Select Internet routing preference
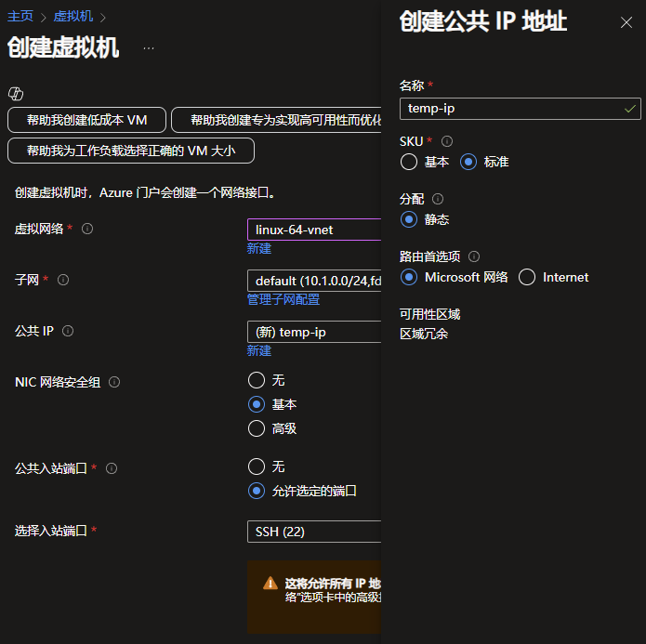 click(527, 277)
